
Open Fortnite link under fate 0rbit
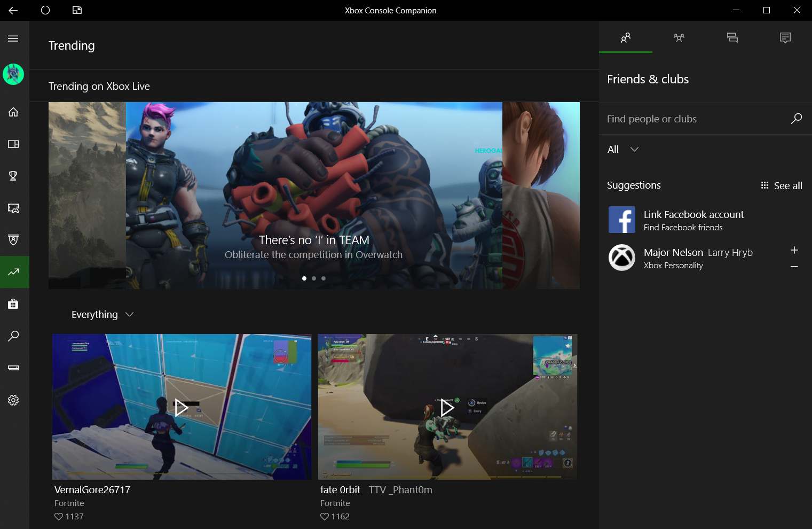(x=335, y=503)
